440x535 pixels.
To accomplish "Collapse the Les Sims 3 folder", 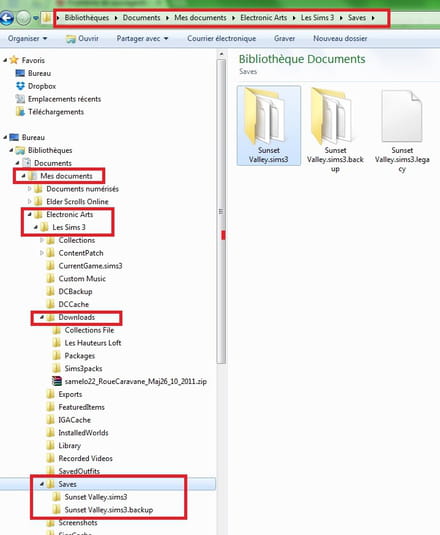I will [x=35, y=227].
